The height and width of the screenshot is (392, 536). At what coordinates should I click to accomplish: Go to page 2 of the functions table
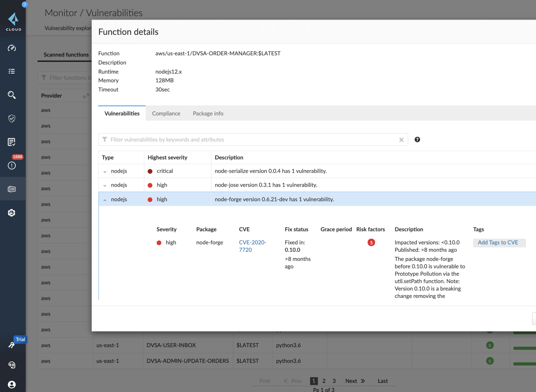pyautogui.click(x=324, y=381)
